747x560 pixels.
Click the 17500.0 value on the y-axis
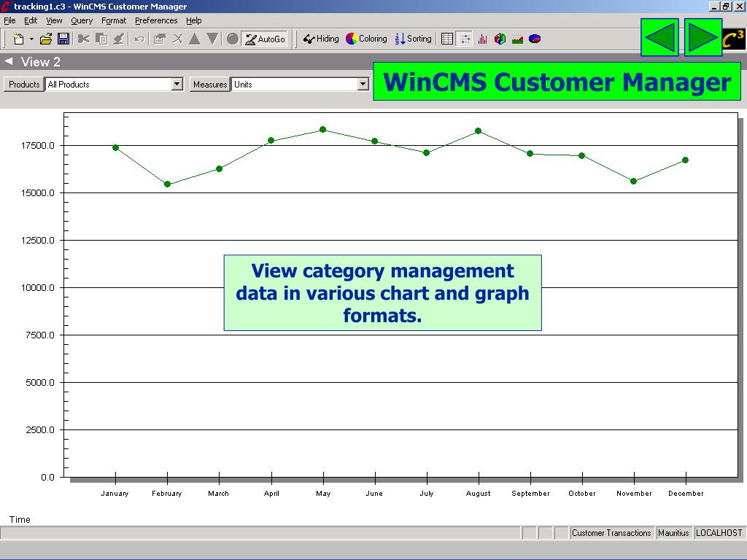coord(38,145)
